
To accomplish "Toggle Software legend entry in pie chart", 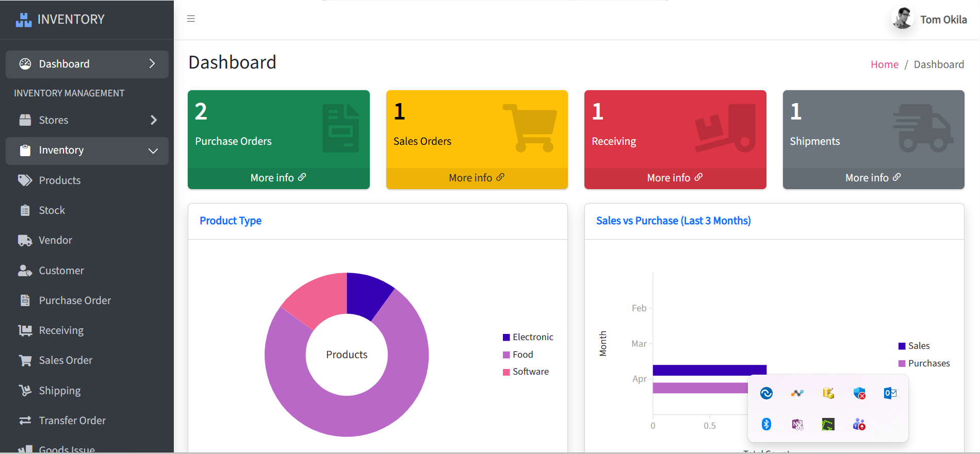I will (x=526, y=372).
